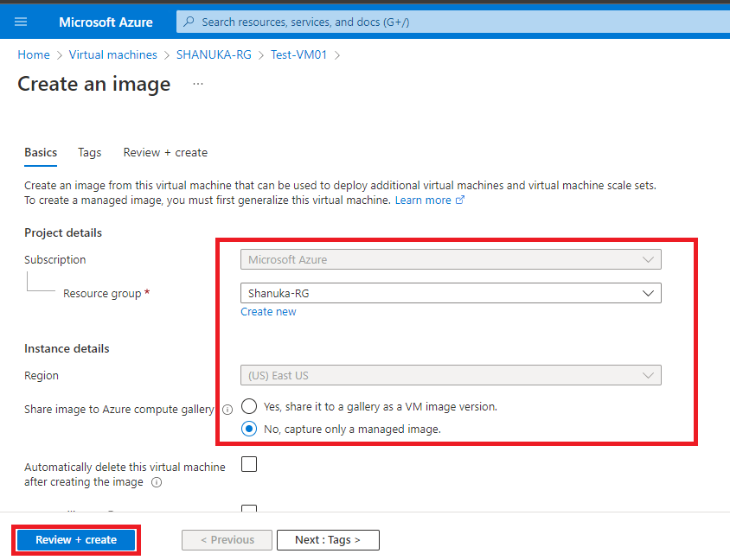Enable automatically delete this virtual machine checkbox
Screen dimensions: 730x560
coord(249,464)
